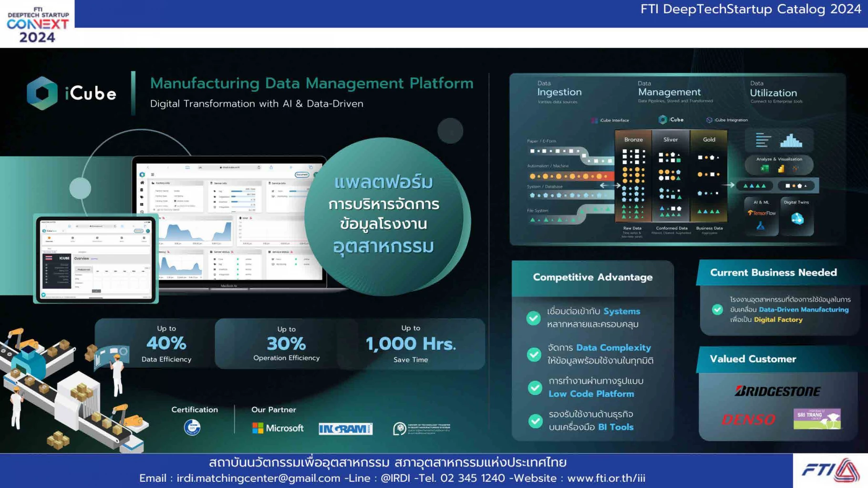Click the FTI logo in the footer
The image size is (868, 488).
click(831, 470)
